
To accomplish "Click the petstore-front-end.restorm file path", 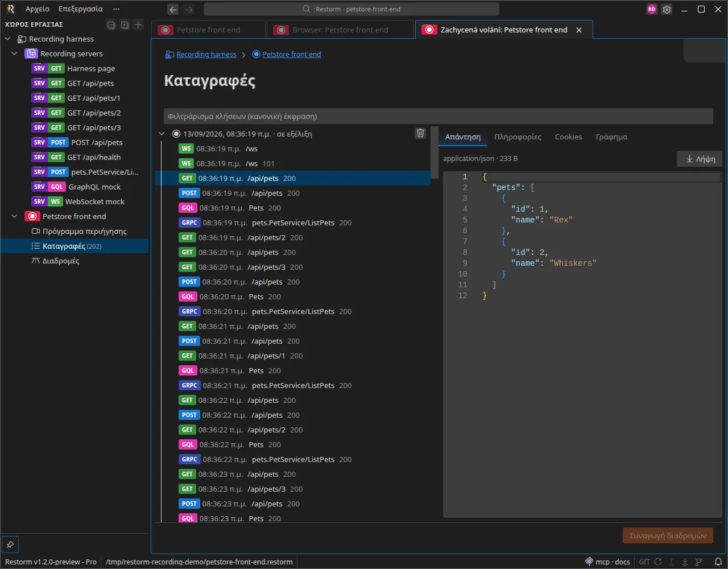I will tap(199, 562).
